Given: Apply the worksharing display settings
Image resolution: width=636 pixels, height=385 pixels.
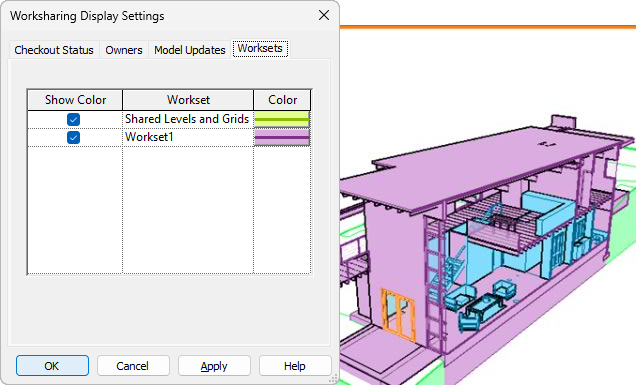Looking at the screenshot, I should [214, 366].
